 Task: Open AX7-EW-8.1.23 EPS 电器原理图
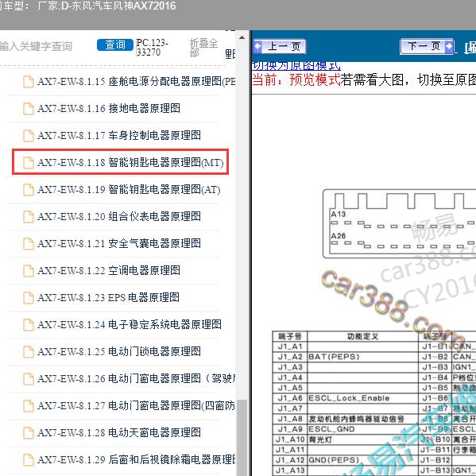108,297
